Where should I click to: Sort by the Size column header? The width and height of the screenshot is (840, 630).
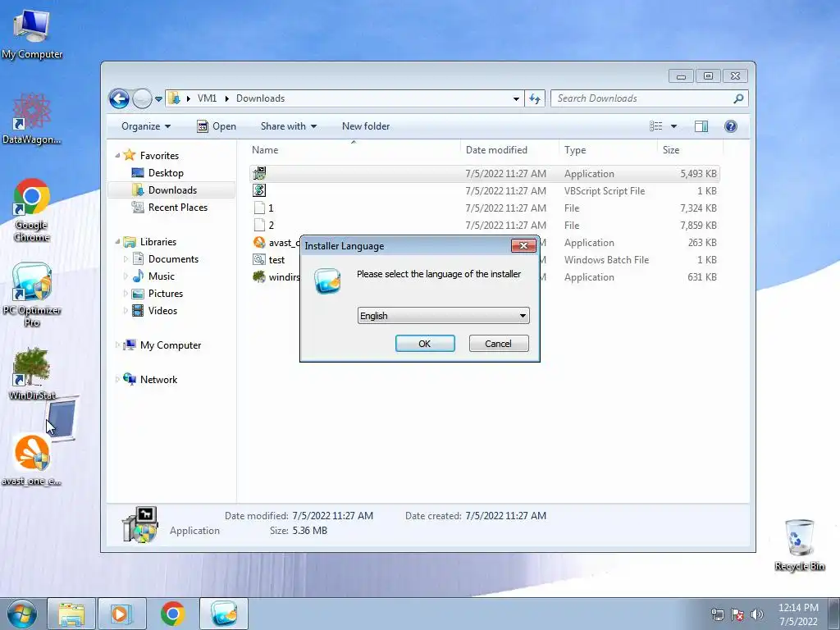pos(691,150)
